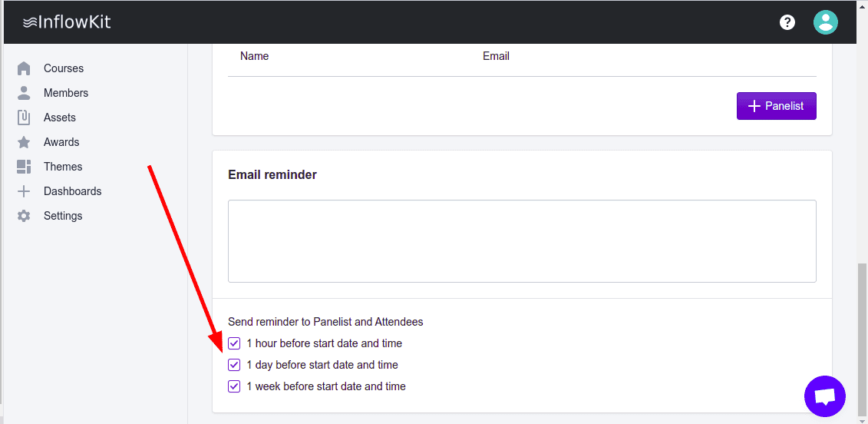Screen dimensions: 868x424
Task: Click the vertical page scrollbar
Action: pyautogui.click(x=862, y=338)
